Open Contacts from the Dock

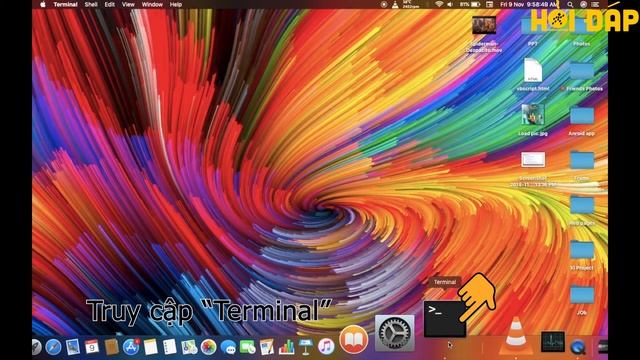(x=111, y=347)
